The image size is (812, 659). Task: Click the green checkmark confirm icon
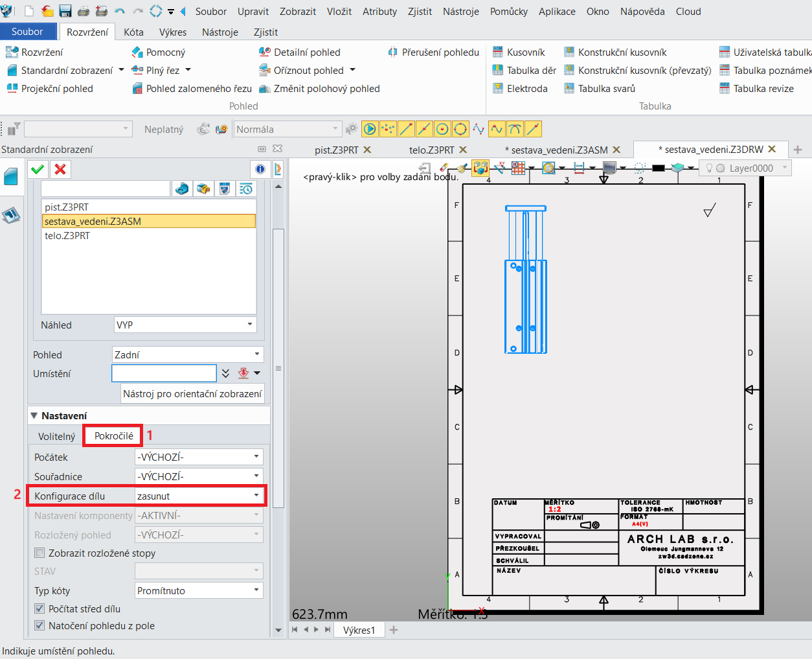[x=38, y=169]
